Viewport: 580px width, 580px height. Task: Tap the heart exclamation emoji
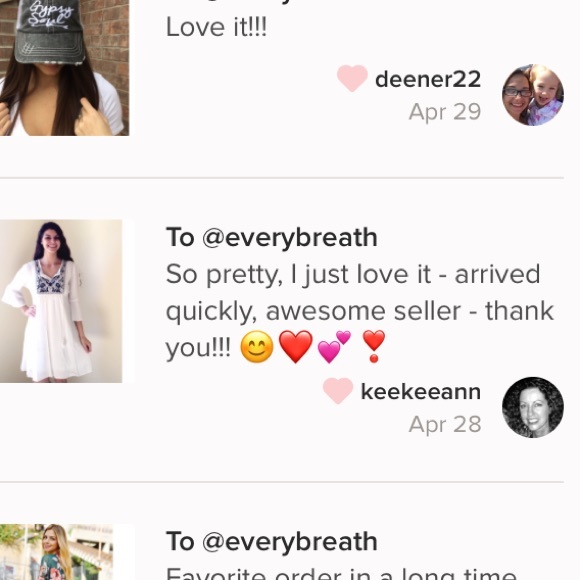[374, 347]
